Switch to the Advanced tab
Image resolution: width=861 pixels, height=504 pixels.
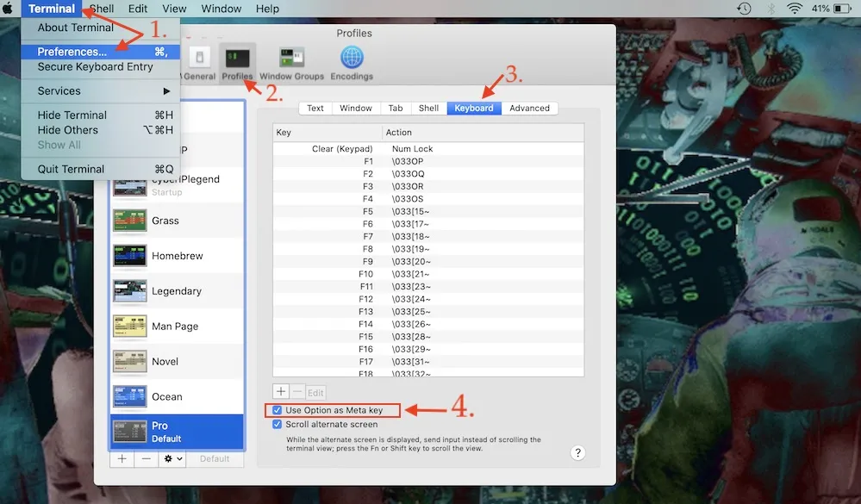(529, 109)
